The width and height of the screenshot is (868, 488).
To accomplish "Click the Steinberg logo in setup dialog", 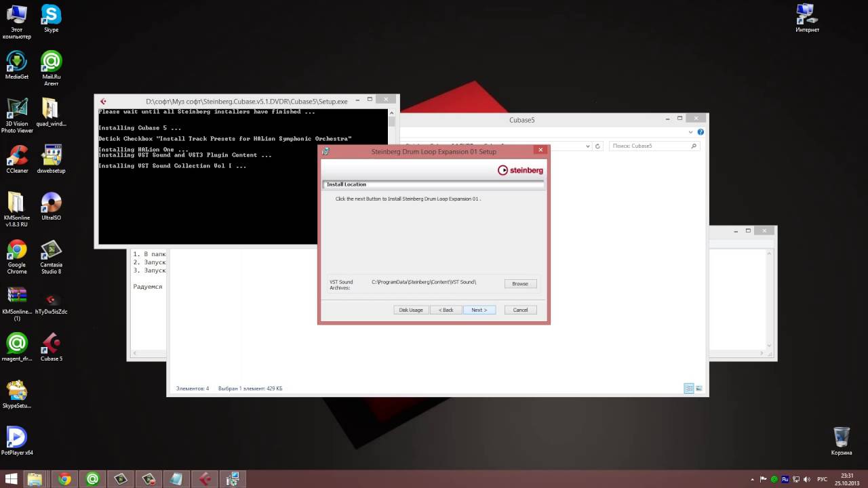I will click(x=520, y=170).
